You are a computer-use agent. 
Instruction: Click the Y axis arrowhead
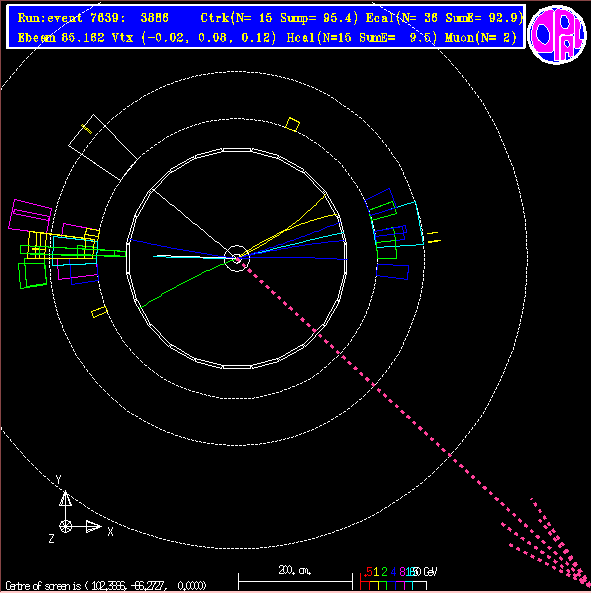click(x=65, y=498)
